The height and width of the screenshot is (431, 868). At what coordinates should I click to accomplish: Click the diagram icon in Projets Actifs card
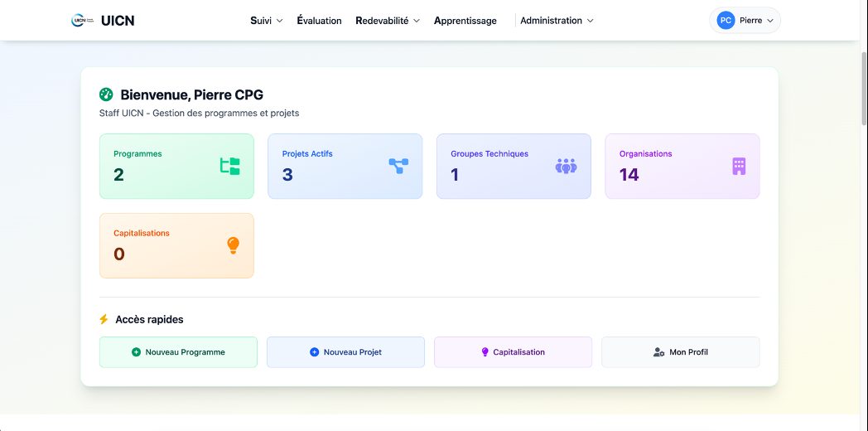pos(398,166)
